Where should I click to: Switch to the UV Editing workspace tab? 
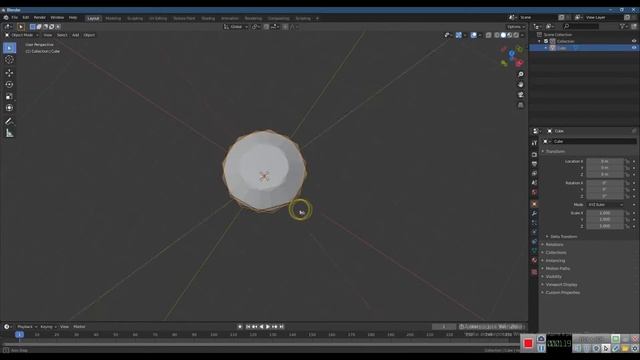coord(158,18)
